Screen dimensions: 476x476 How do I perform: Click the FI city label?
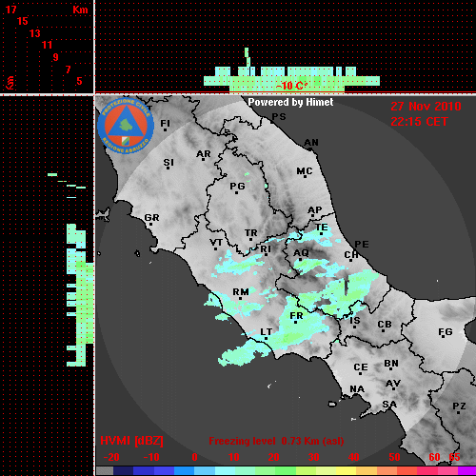(165, 124)
